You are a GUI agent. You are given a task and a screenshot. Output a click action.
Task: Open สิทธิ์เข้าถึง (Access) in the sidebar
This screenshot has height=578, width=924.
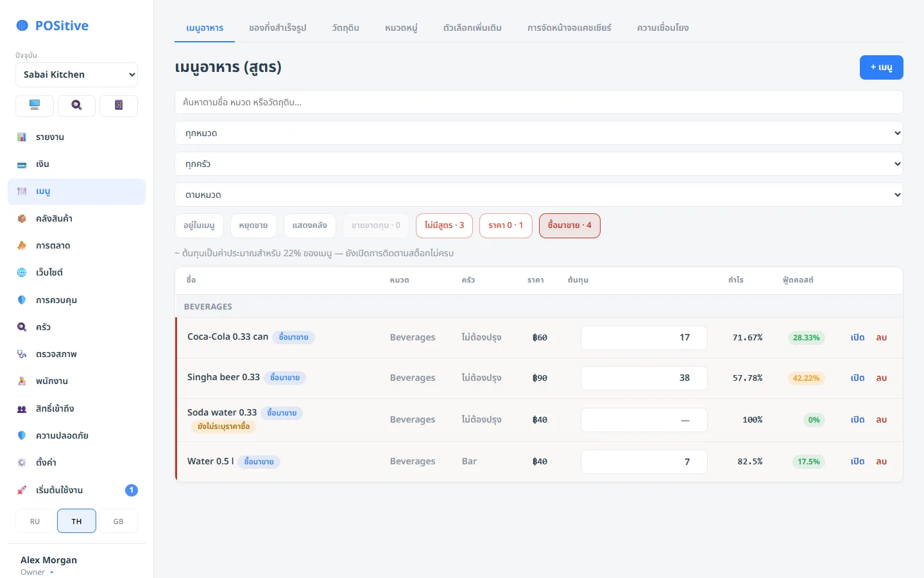tap(77, 408)
